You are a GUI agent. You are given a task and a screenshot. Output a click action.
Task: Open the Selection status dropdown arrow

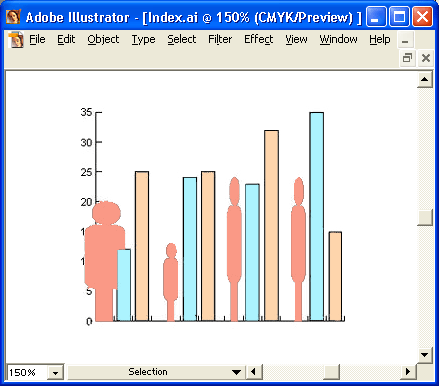237,372
